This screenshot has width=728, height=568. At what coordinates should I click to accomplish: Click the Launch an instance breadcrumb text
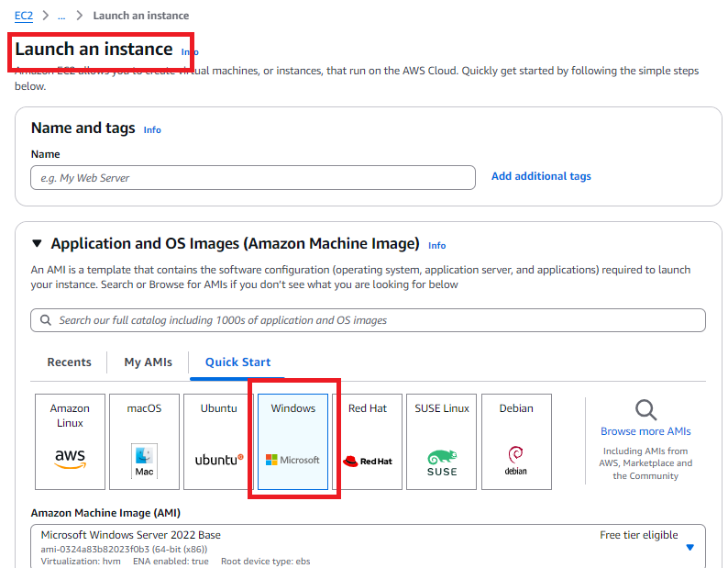pos(141,16)
